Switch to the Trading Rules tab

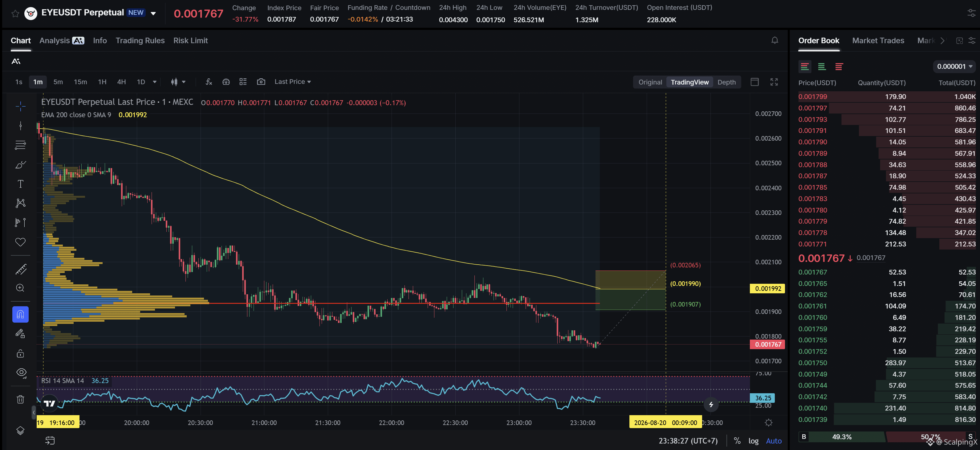coord(140,40)
